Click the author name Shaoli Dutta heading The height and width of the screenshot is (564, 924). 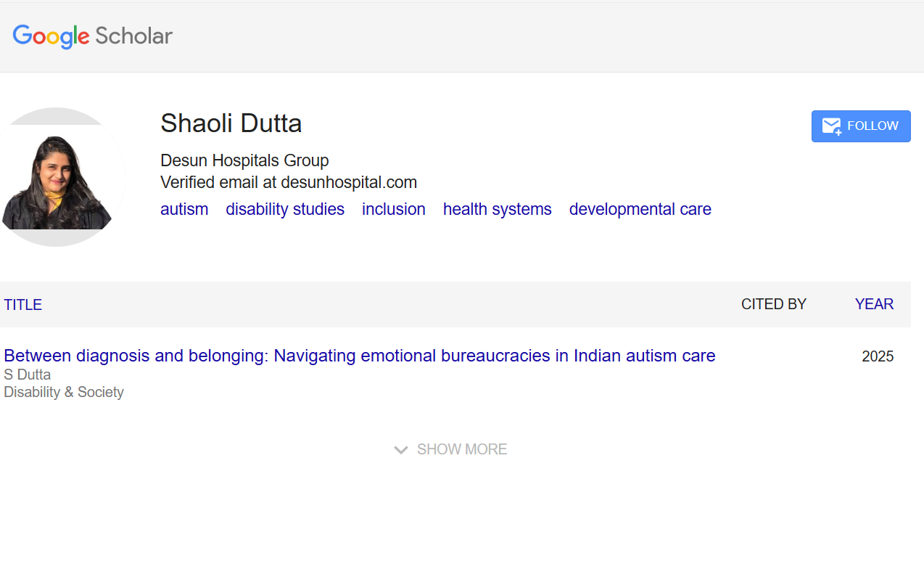tap(231, 123)
